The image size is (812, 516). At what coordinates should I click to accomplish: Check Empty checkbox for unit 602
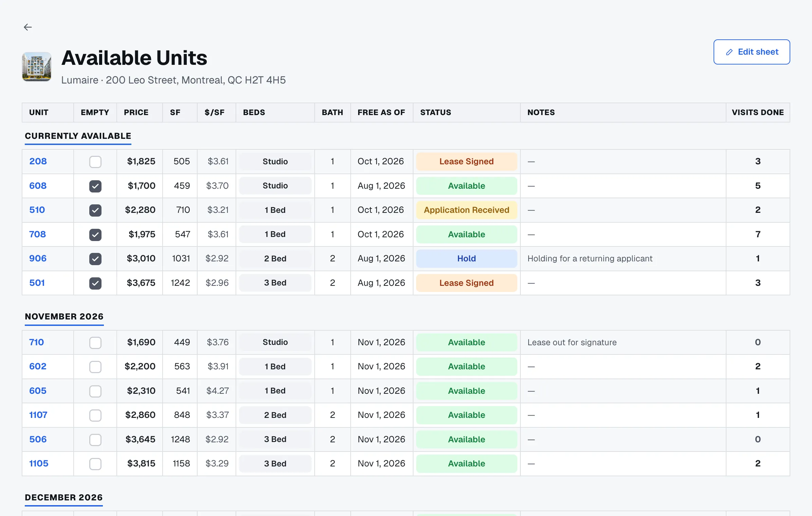(95, 367)
